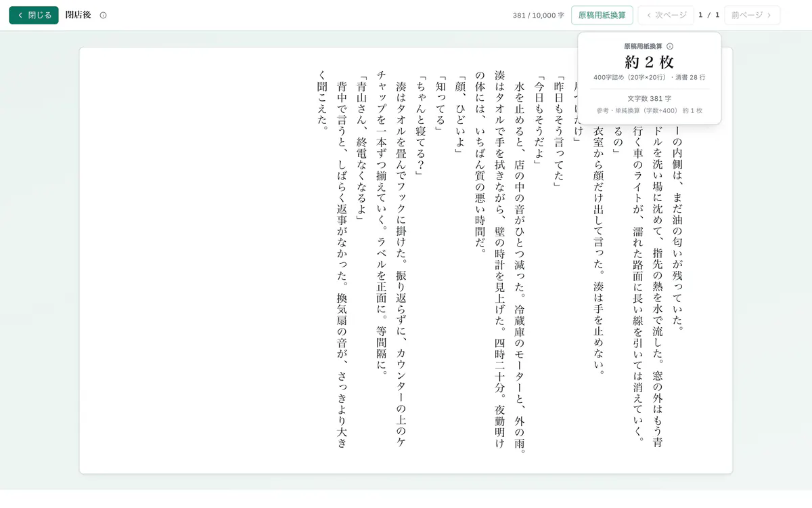Click the line ending 窓の外はもう青
The width and height of the screenshot is (812, 508).
point(657,286)
